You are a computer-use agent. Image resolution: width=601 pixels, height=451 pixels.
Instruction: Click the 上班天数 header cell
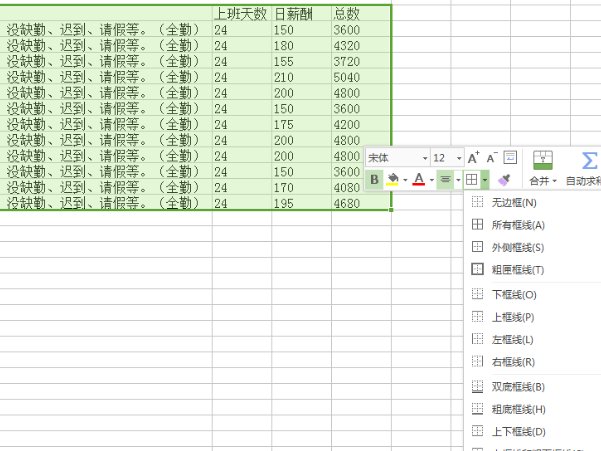click(242, 13)
